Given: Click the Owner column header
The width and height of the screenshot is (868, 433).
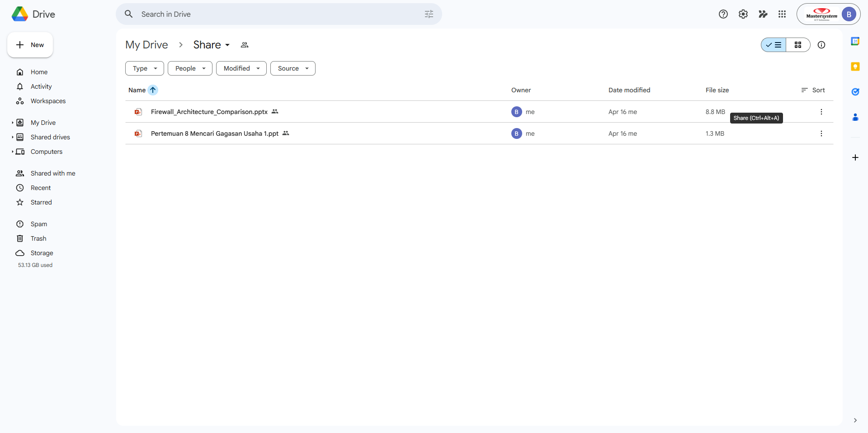Looking at the screenshot, I should (521, 90).
